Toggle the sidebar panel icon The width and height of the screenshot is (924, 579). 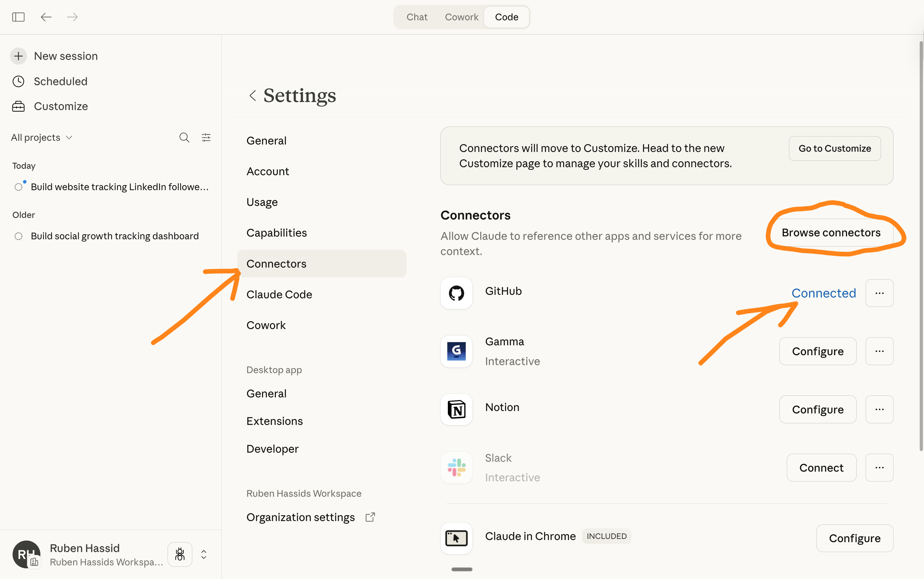point(18,17)
